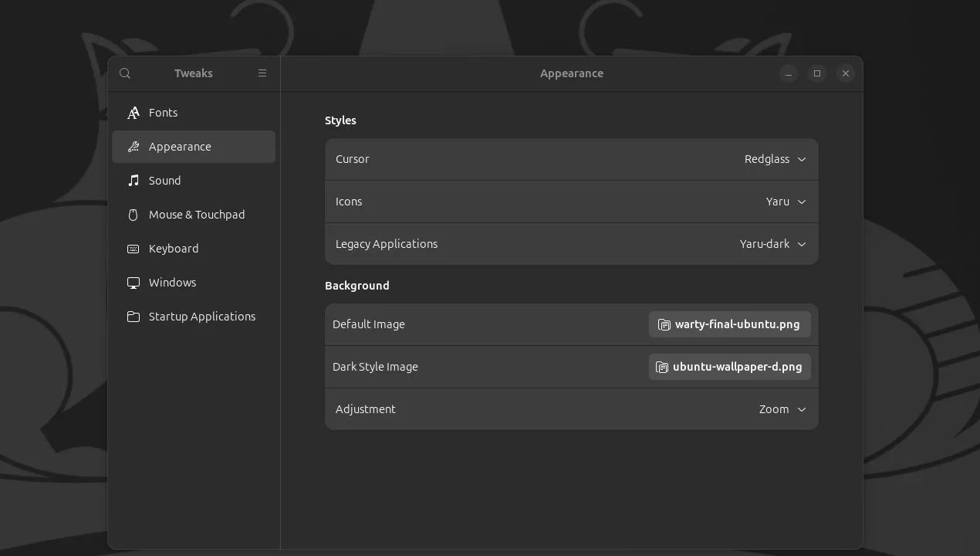The width and height of the screenshot is (980, 556).
Task: Select the Mouse & Touchpad icon
Action: tap(133, 214)
